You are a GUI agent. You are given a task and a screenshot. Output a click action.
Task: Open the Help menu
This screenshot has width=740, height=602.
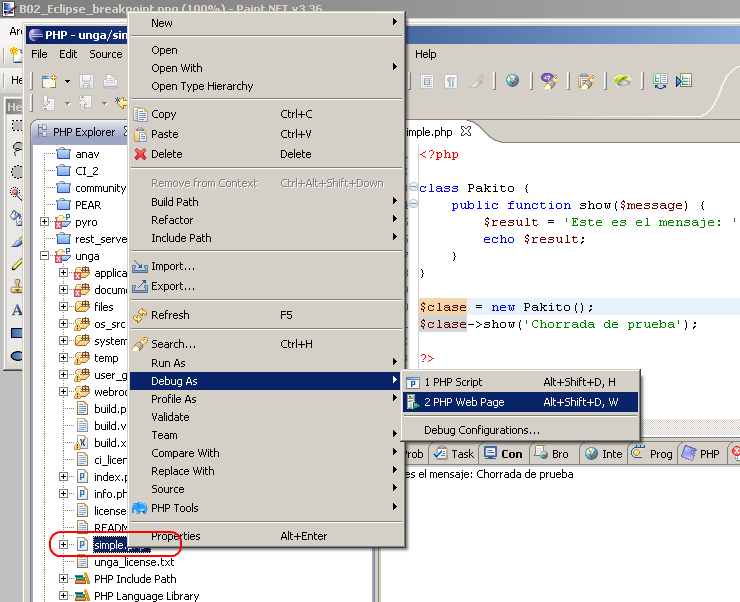click(426, 54)
